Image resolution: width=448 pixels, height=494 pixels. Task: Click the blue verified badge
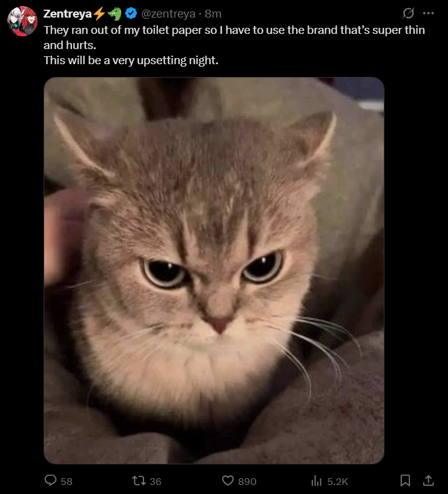coord(131,13)
